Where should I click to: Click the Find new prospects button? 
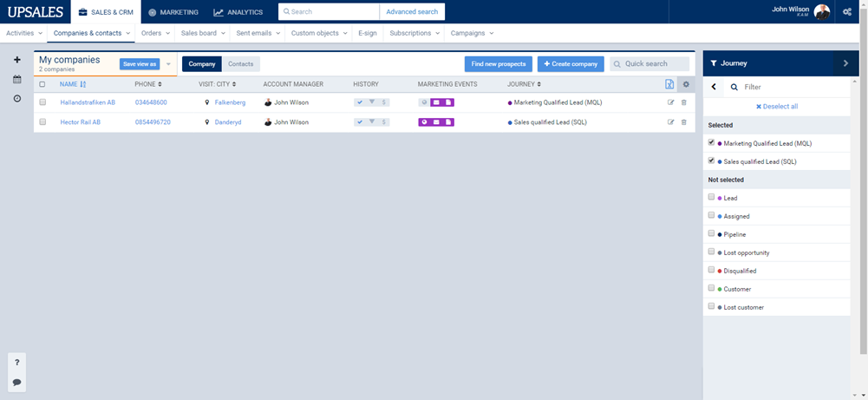click(499, 64)
